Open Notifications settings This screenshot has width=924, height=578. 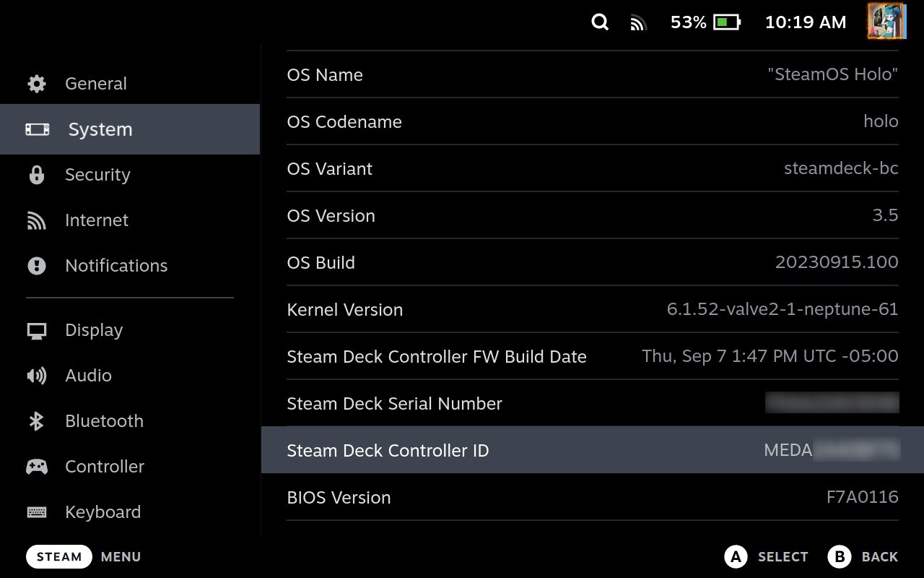130,266
